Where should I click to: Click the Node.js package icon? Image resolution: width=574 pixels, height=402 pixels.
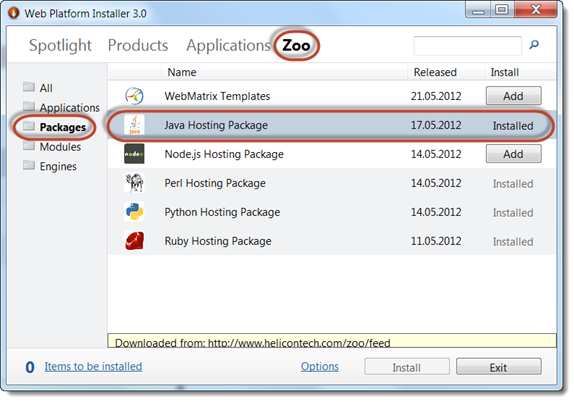click(x=134, y=154)
